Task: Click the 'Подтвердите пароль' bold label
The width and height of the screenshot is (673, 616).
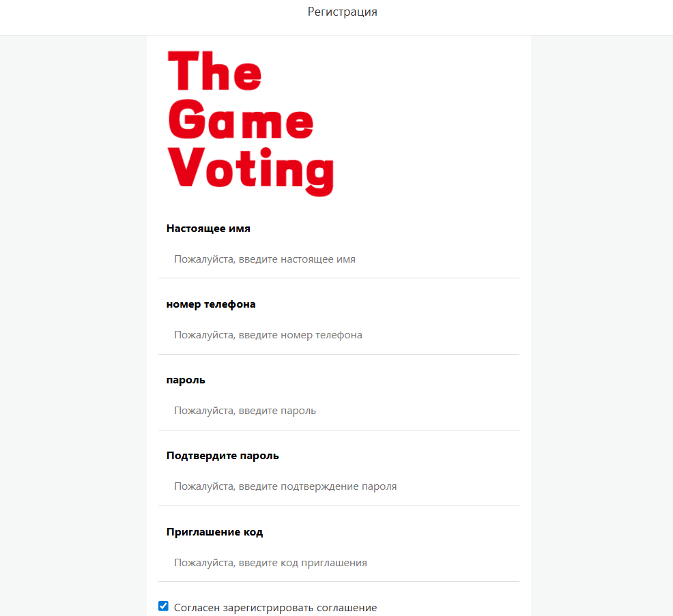Action: pyautogui.click(x=223, y=456)
